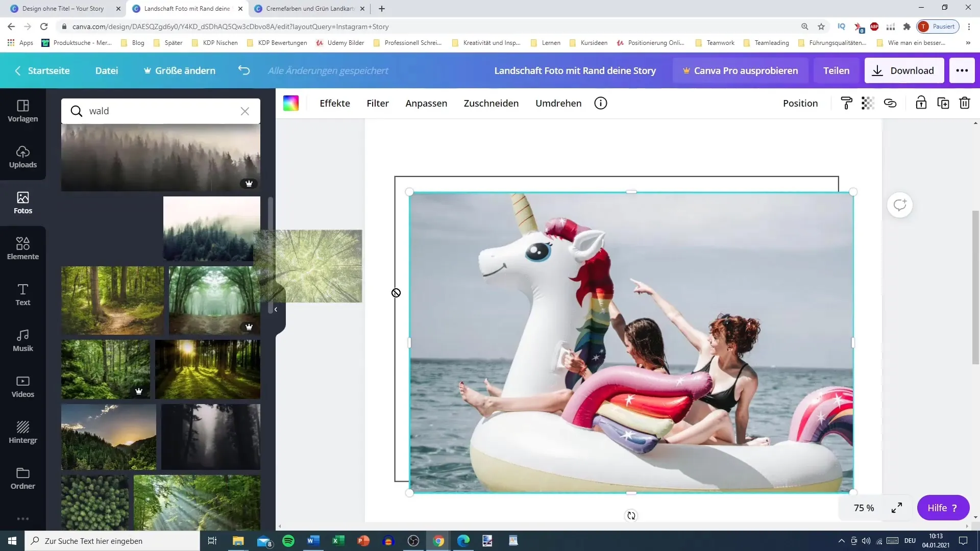Go back to Startseite
The height and width of the screenshot is (551, 980).
42,70
